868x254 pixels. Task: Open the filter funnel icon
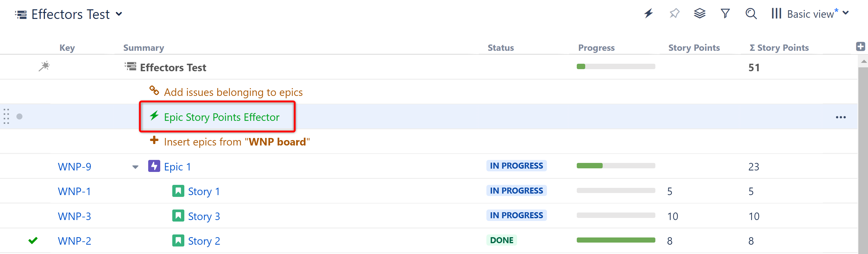pos(725,14)
